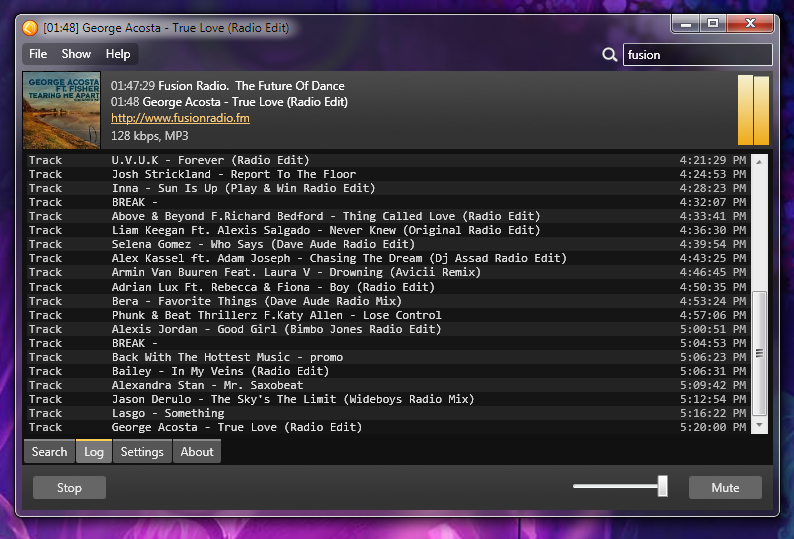
Task: Select the Log tab
Action: pyautogui.click(x=94, y=451)
